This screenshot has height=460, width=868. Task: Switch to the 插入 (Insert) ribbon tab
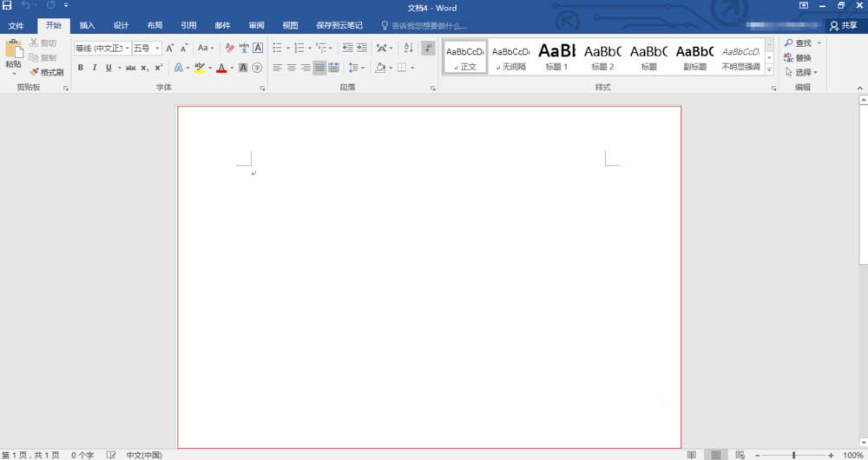coord(87,25)
